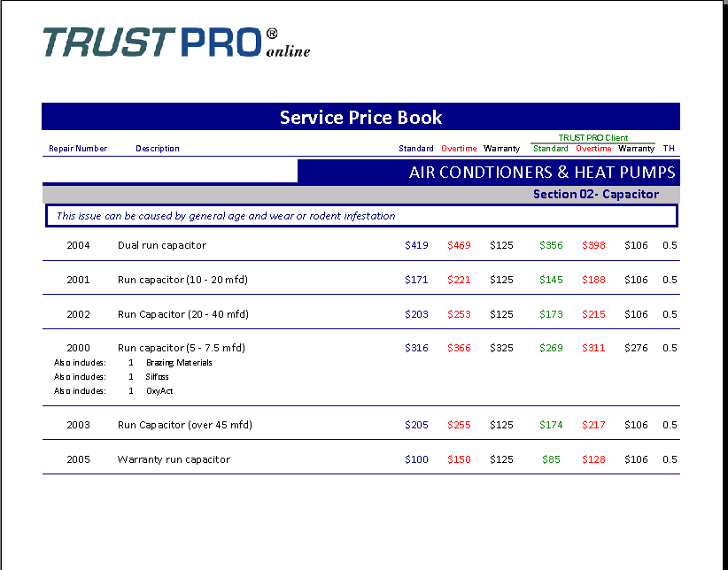Click the $276 client warranty price
The image size is (728, 570).
point(636,348)
